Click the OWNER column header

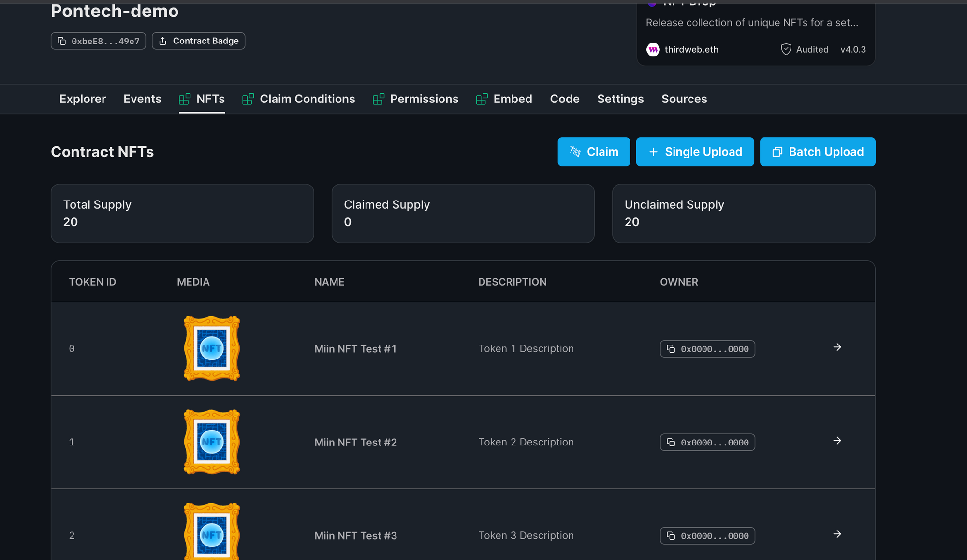click(x=679, y=282)
